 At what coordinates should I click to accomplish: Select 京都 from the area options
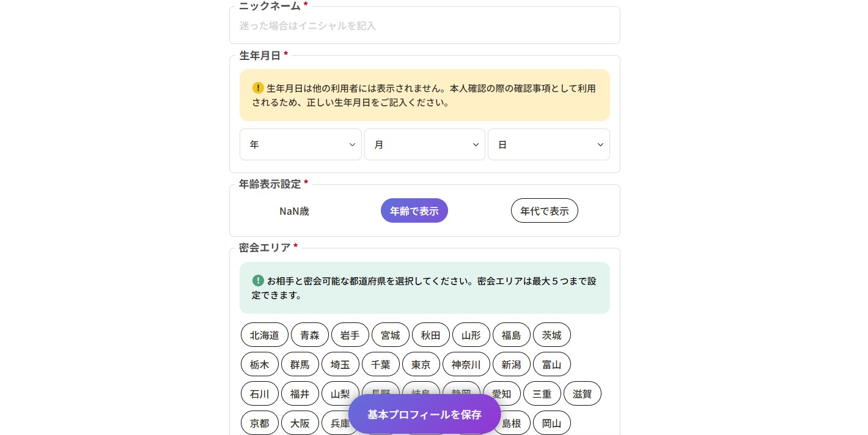(x=259, y=423)
